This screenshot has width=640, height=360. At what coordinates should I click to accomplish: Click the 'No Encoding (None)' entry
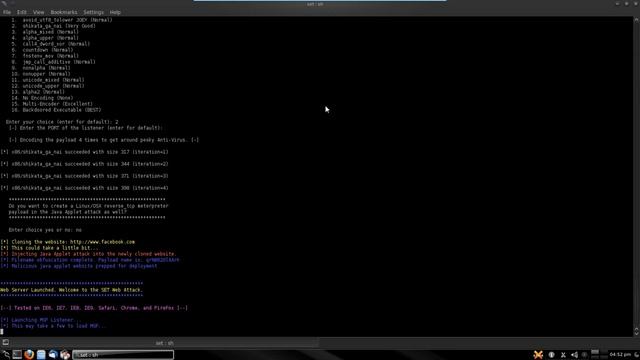coord(48,98)
